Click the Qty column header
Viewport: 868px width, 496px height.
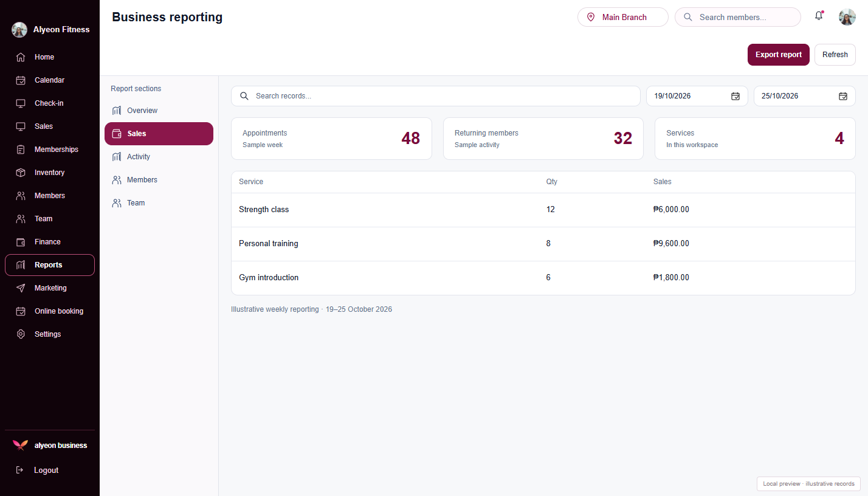click(x=552, y=182)
